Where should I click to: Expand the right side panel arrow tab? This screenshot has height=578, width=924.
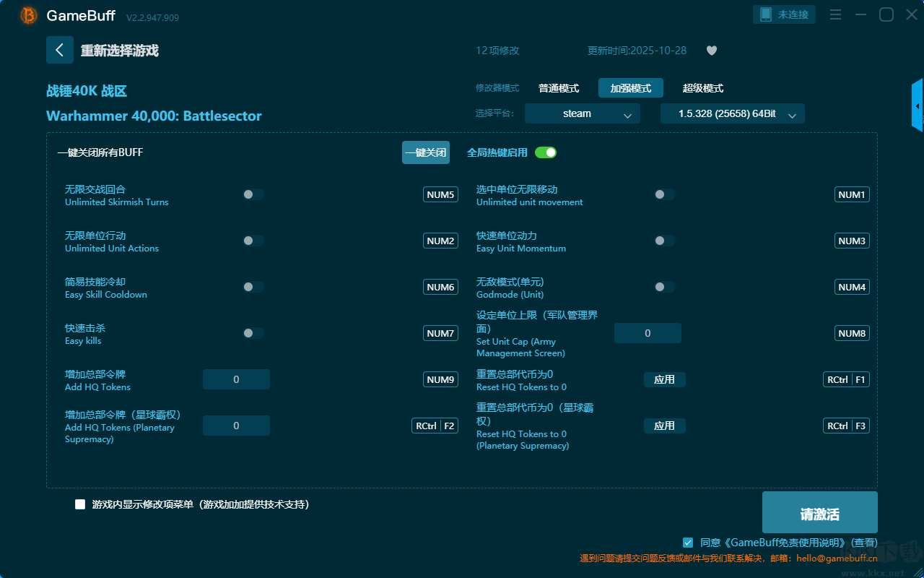(918, 105)
